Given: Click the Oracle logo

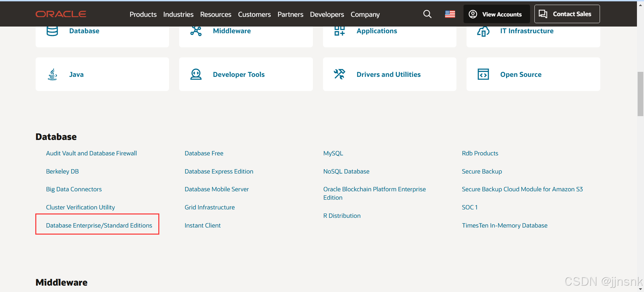Looking at the screenshot, I should pyautogui.click(x=61, y=14).
